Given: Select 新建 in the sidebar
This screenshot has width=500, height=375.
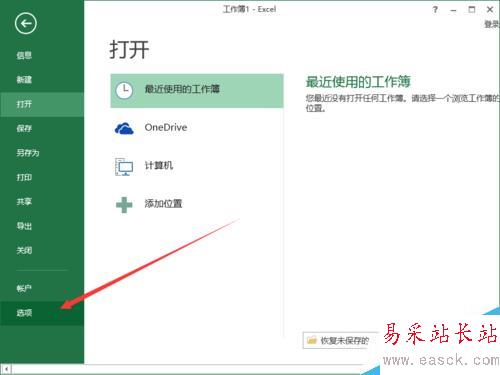Looking at the screenshot, I should (24, 79).
